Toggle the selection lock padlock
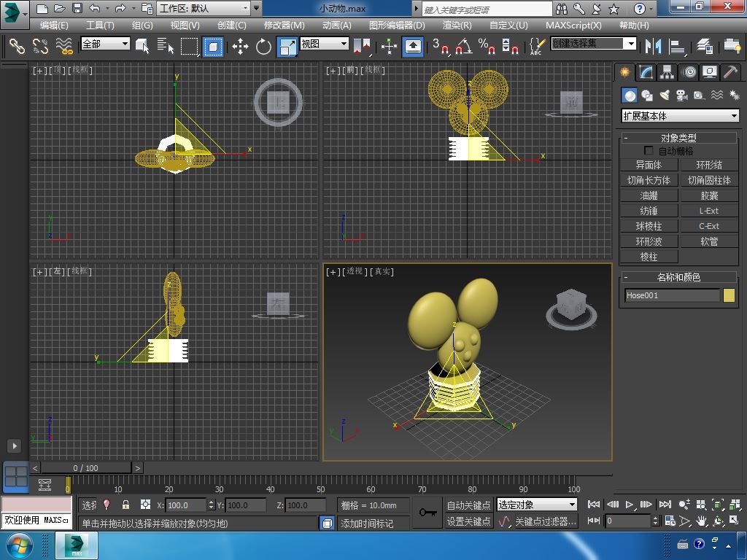The height and width of the screenshot is (560, 747). click(125, 505)
